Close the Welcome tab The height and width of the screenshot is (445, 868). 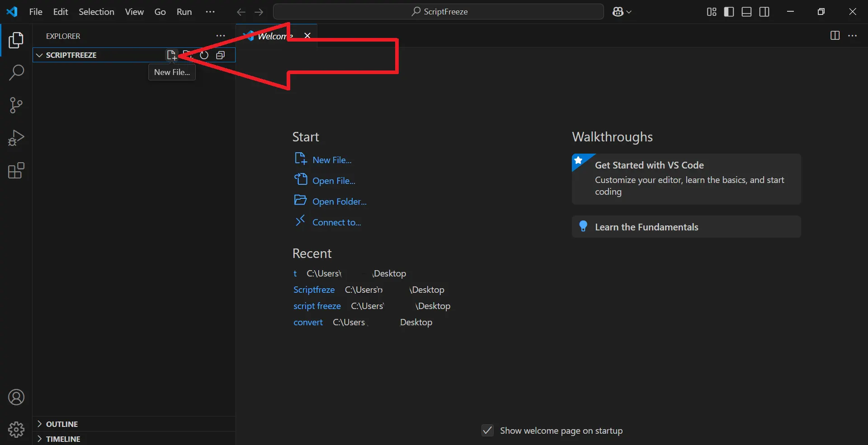coord(307,36)
